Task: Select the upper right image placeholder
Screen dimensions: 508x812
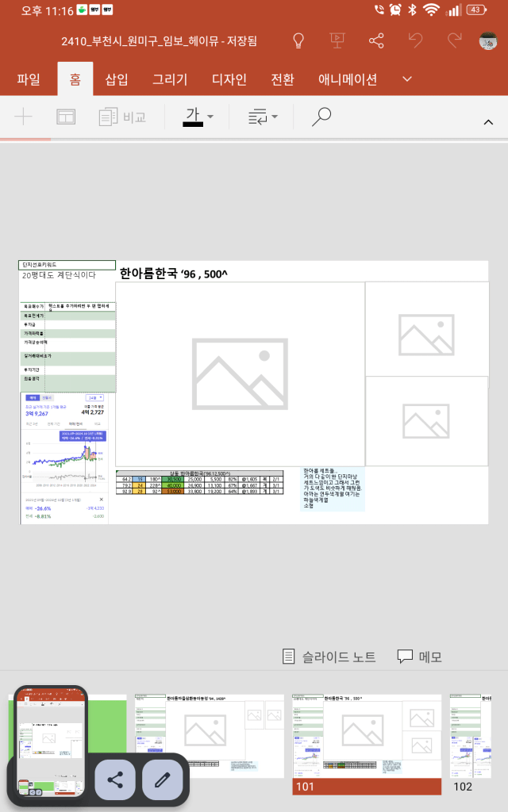Action: point(426,329)
